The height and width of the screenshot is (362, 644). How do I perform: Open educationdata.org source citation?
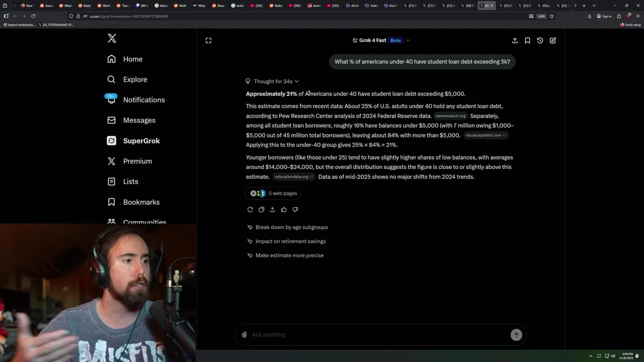coord(293,177)
